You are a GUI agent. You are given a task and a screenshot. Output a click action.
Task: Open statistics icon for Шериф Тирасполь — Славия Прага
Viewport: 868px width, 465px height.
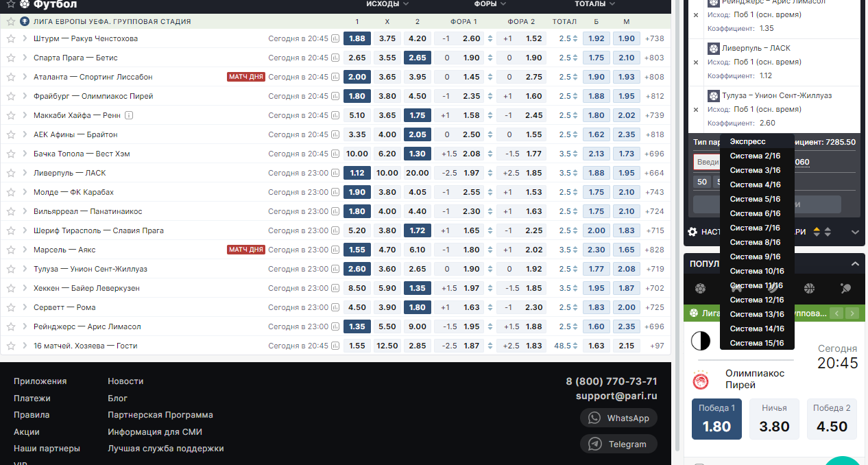335,230
